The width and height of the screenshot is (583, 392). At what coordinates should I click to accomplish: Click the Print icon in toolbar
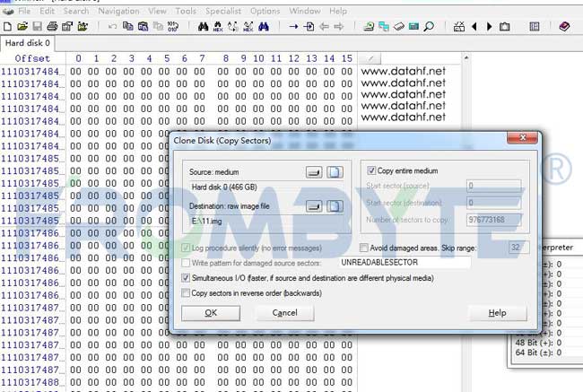[52, 26]
